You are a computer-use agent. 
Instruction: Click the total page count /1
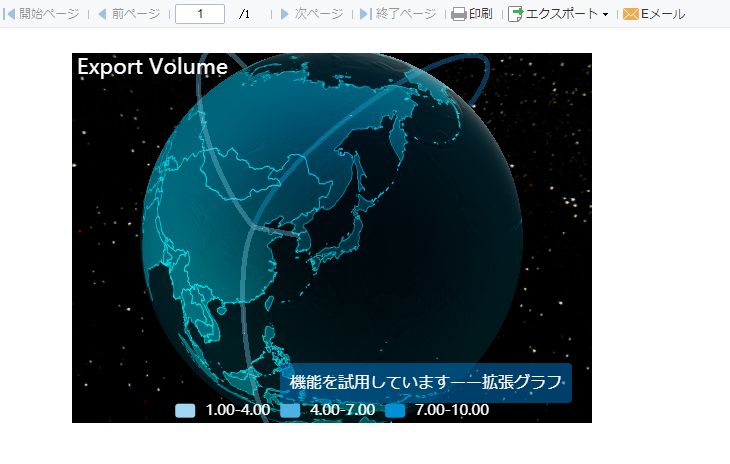pos(244,14)
